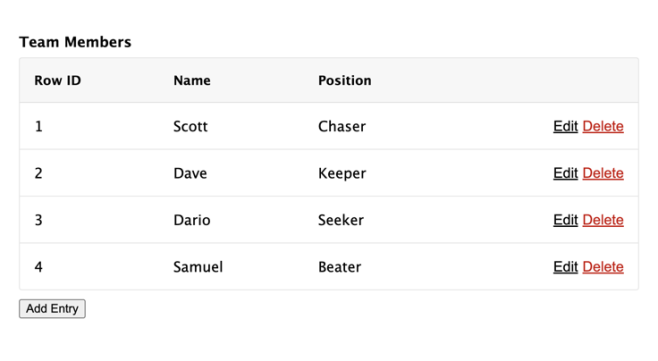Delete Dave's row from the table
This screenshot has width=658, height=361.
(x=603, y=173)
